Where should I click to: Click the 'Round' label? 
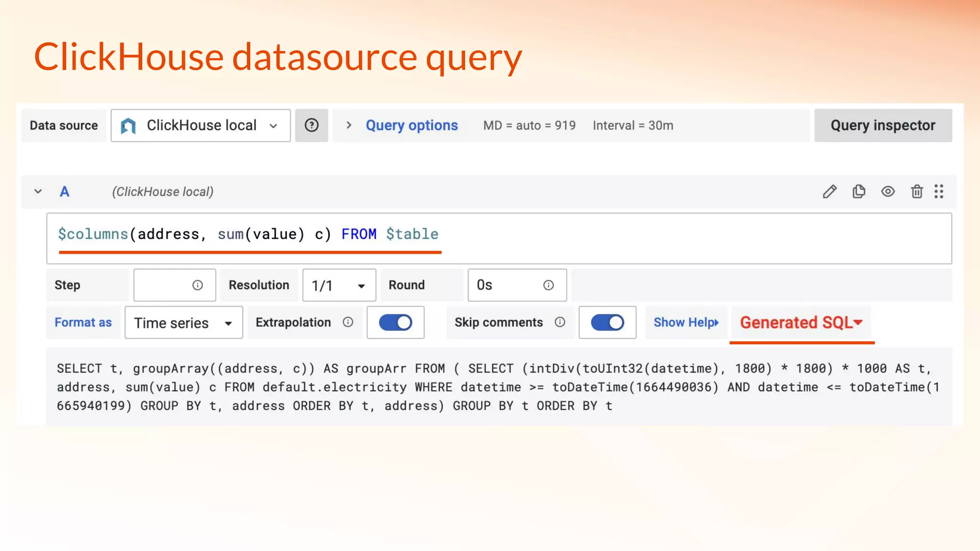point(406,285)
